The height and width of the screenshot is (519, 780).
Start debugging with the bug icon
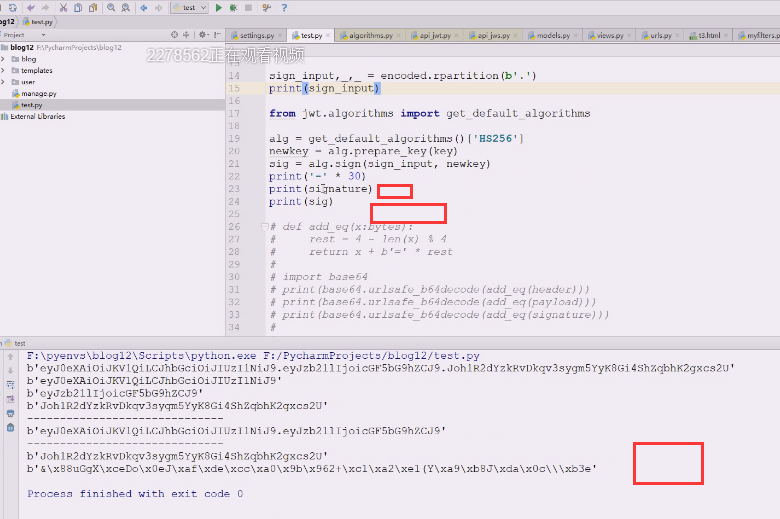(x=233, y=7)
